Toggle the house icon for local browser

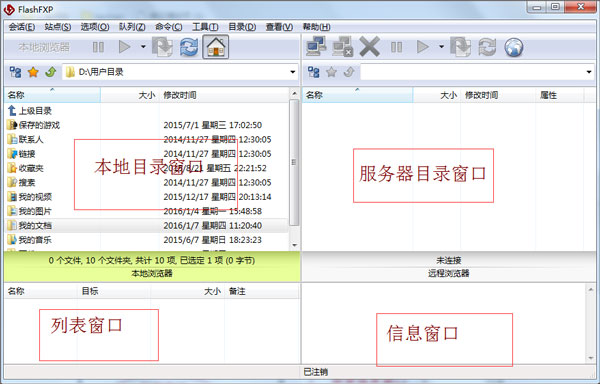click(215, 47)
